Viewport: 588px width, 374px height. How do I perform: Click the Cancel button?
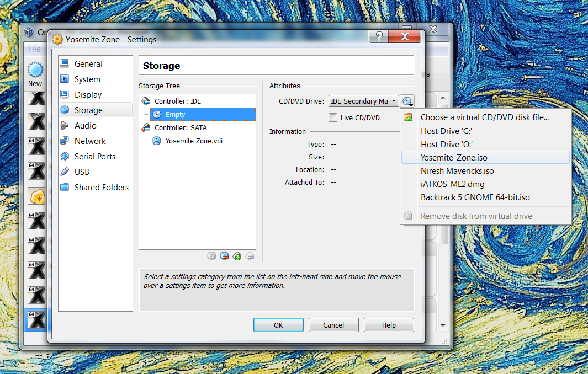(333, 325)
